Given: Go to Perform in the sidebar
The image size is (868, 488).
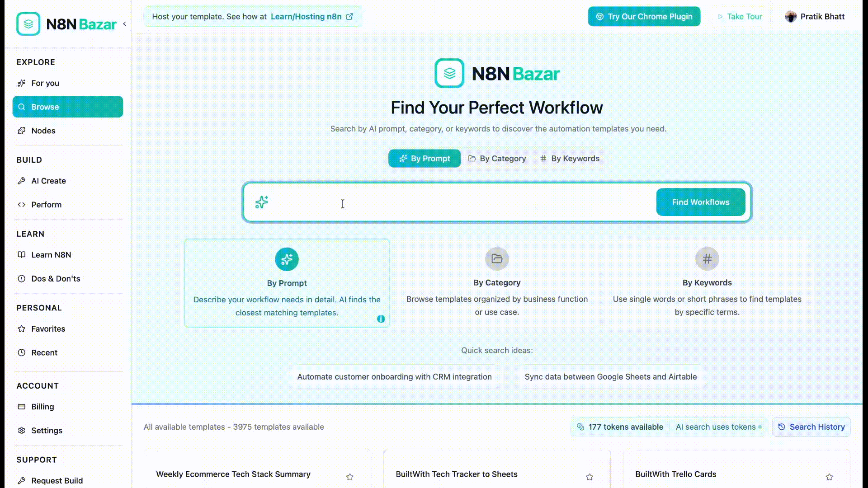Looking at the screenshot, I should (x=46, y=205).
